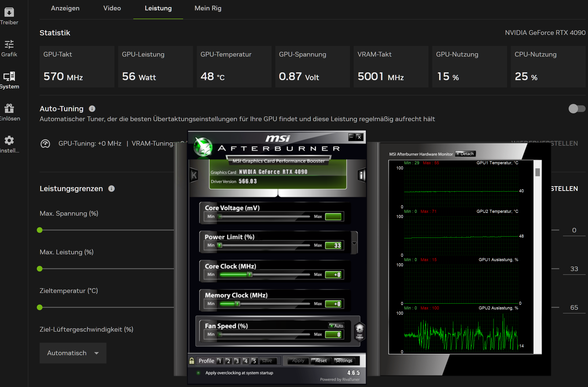Click the Afterburner Apply button

[x=298, y=361]
